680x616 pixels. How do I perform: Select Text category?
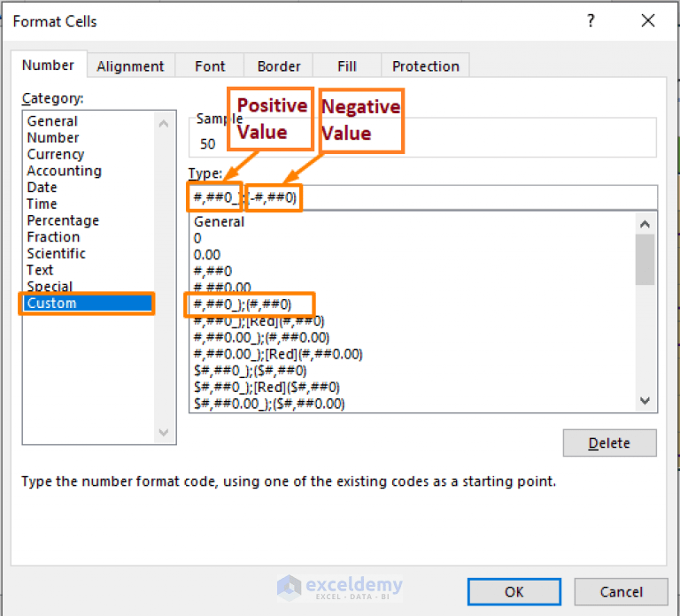40,270
